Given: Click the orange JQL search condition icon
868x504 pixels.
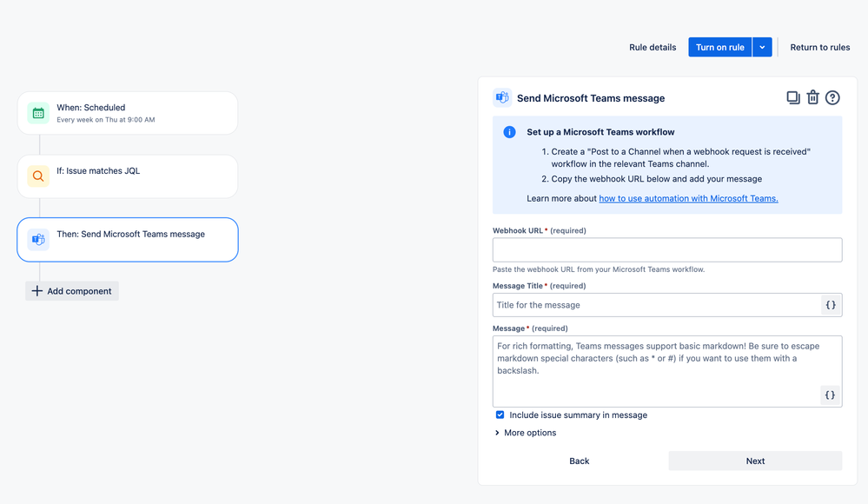Looking at the screenshot, I should click(x=38, y=176).
